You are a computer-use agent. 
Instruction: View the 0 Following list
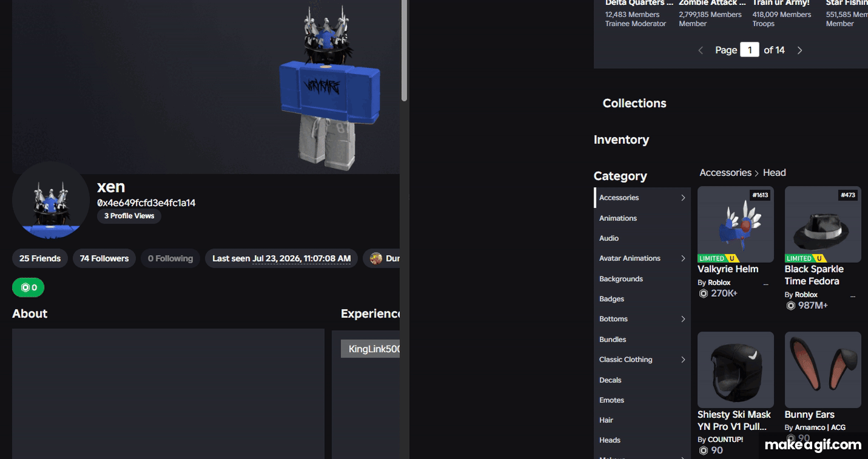point(171,258)
